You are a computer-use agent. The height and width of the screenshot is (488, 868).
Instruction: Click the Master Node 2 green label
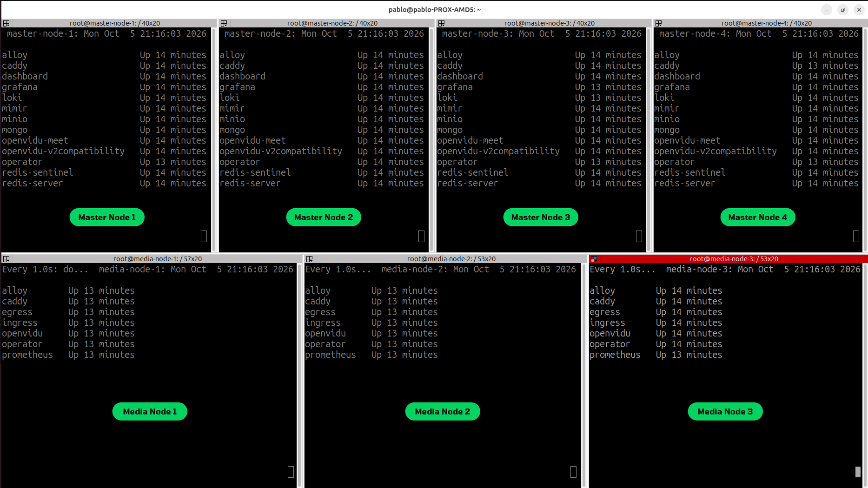tap(324, 217)
